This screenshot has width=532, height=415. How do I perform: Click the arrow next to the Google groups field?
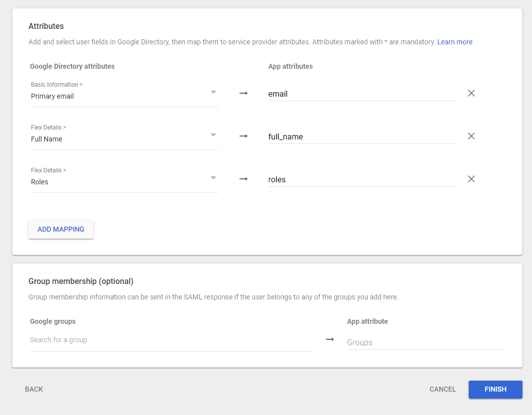click(x=330, y=339)
